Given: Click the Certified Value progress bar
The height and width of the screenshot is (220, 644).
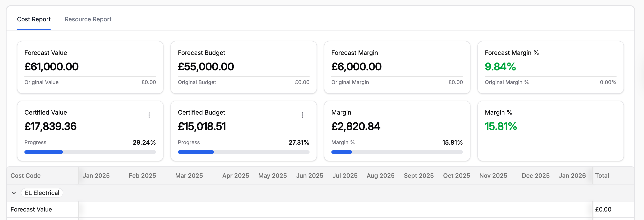Looking at the screenshot, I should (x=90, y=152).
